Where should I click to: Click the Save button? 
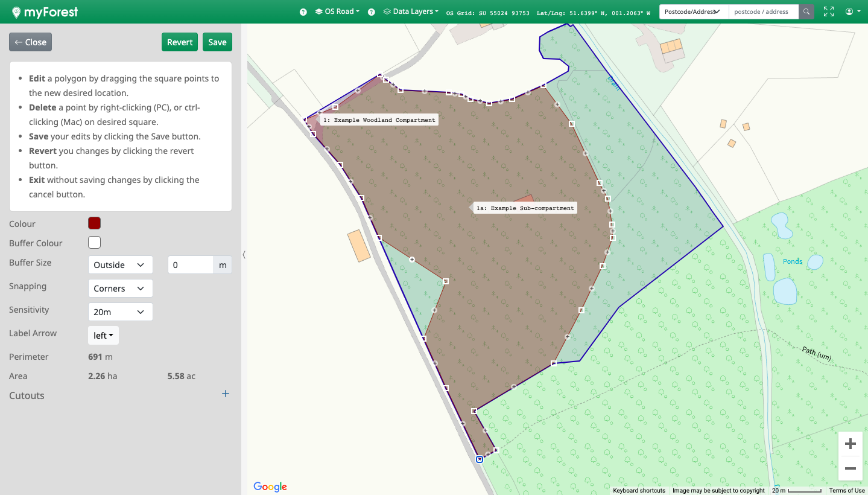(217, 42)
